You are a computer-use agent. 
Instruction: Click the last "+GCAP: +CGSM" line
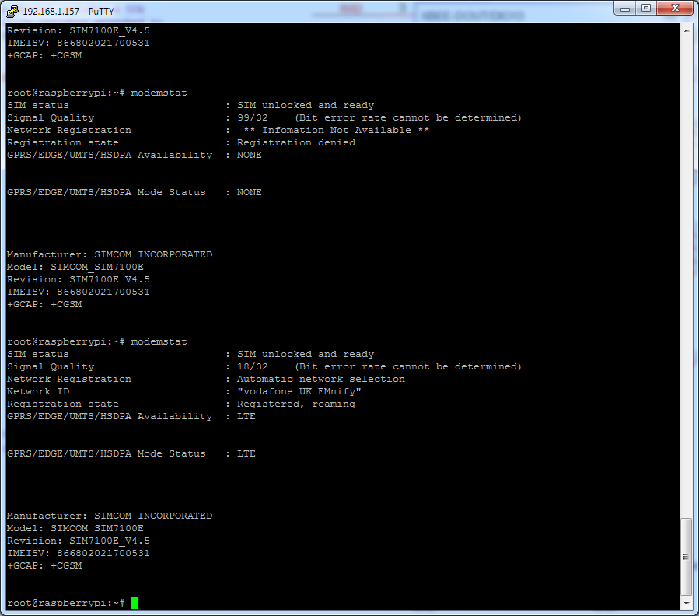44,565
